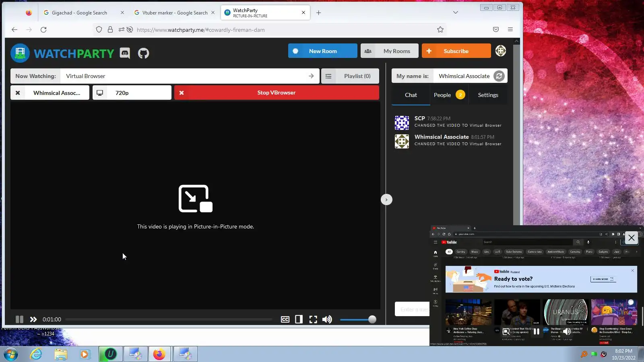Viewport: 644px width, 362px height.
Task: Open the taskbar clock showing 8:02 PM
Action: click(623, 354)
